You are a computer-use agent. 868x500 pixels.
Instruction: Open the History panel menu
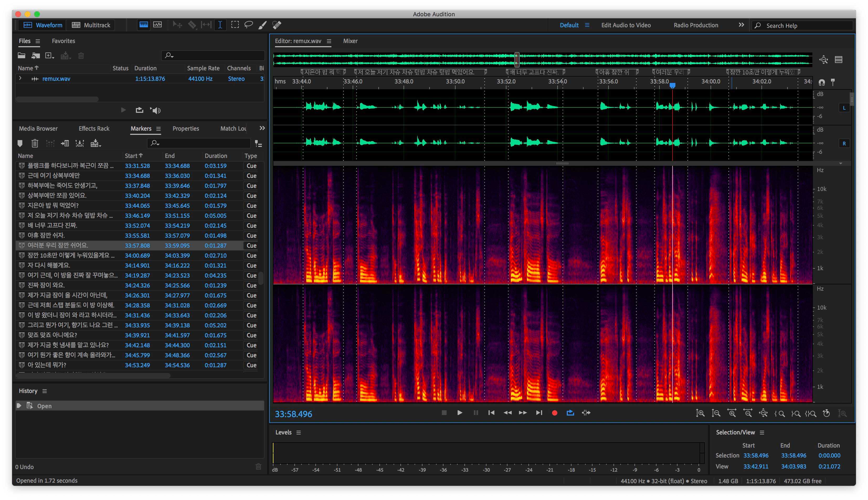(x=44, y=391)
